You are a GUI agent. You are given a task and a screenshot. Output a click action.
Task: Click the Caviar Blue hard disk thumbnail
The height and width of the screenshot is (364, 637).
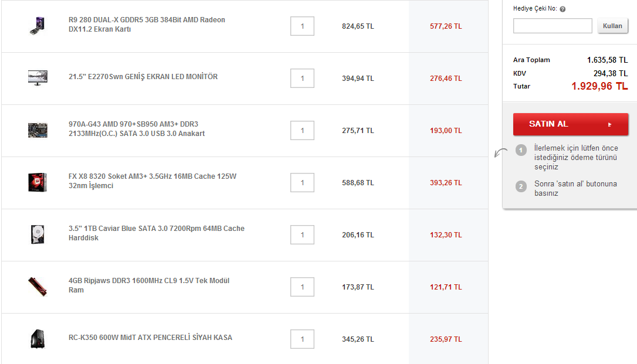click(37, 234)
